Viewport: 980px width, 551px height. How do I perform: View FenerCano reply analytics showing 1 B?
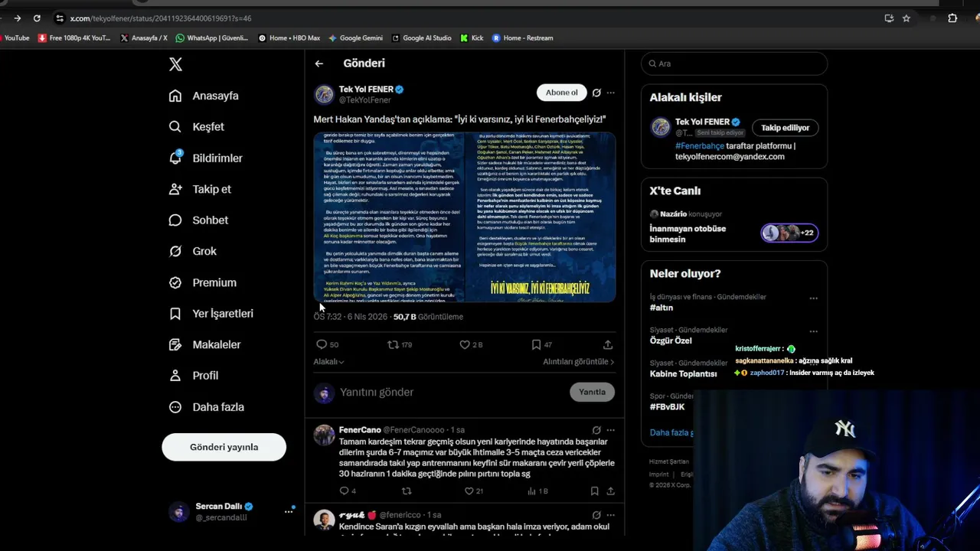[x=537, y=491]
